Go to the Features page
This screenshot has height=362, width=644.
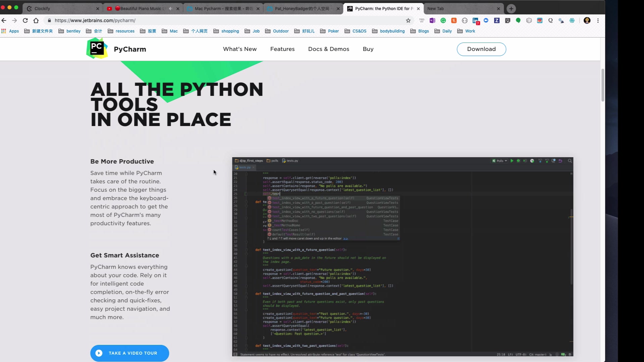(282, 49)
